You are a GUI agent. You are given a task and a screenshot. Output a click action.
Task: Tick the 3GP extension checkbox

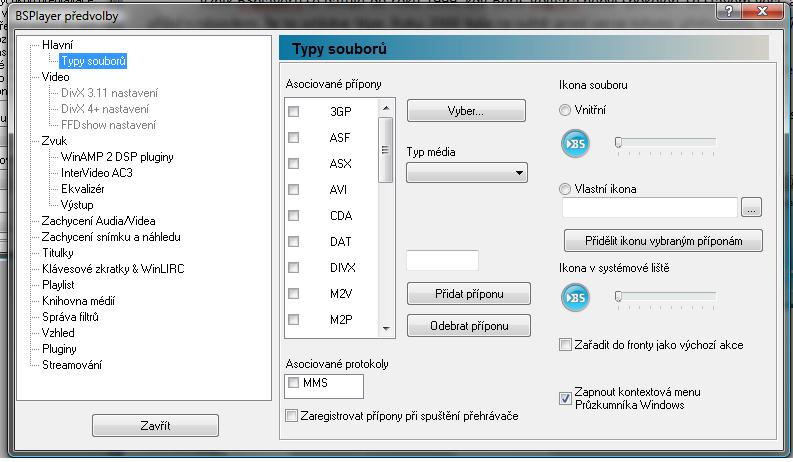(293, 111)
